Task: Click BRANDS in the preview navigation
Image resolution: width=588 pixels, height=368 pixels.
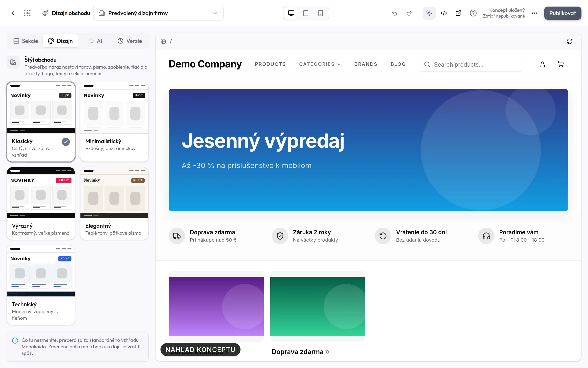Action: pos(366,64)
